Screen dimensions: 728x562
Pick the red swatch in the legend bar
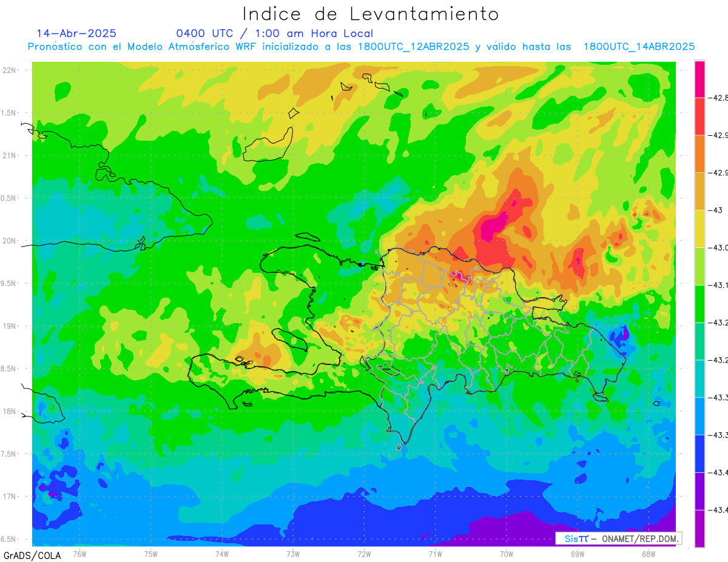tap(699, 116)
